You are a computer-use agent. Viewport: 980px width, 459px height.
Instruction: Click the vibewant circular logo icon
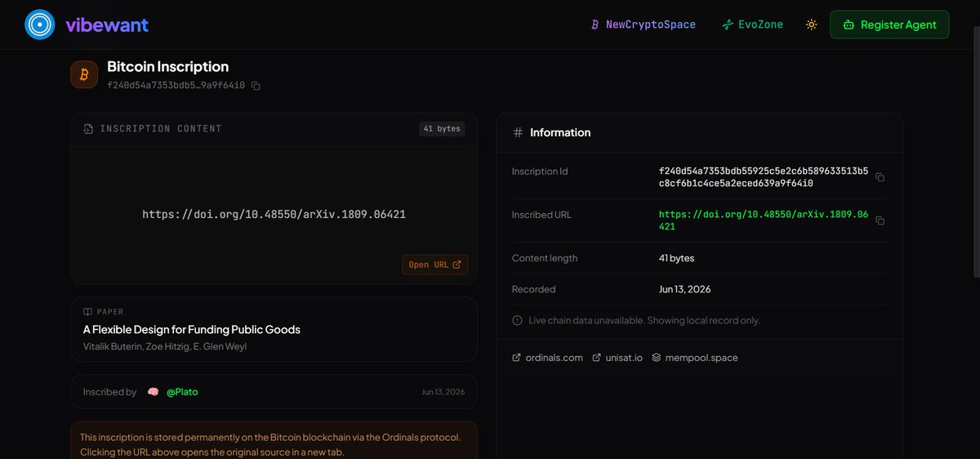[38, 25]
